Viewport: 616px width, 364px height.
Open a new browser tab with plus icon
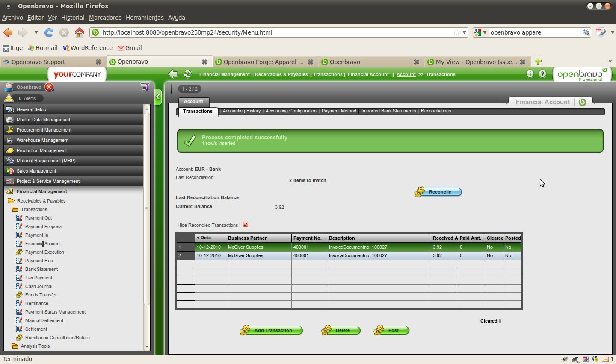(x=538, y=62)
